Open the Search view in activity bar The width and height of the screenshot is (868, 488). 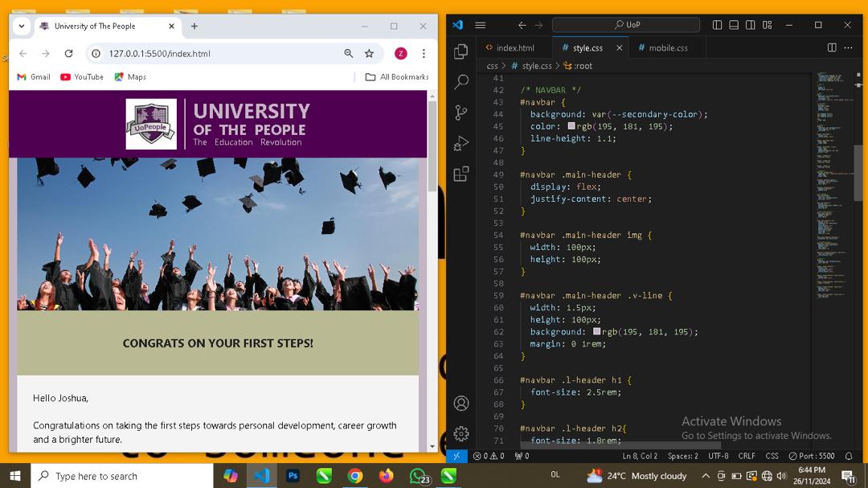pos(461,82)
